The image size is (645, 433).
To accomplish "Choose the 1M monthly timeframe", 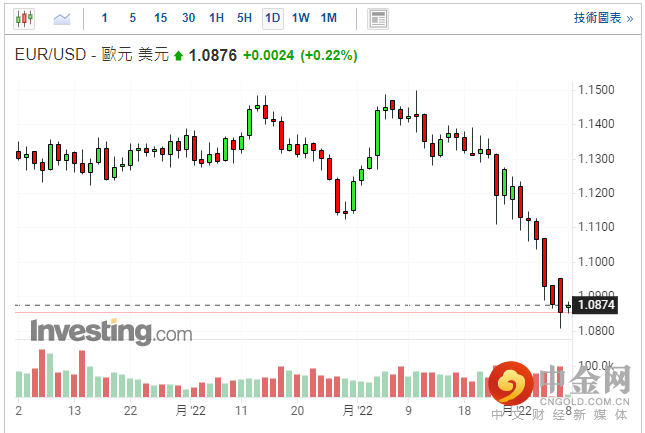I will coord(329,18).
